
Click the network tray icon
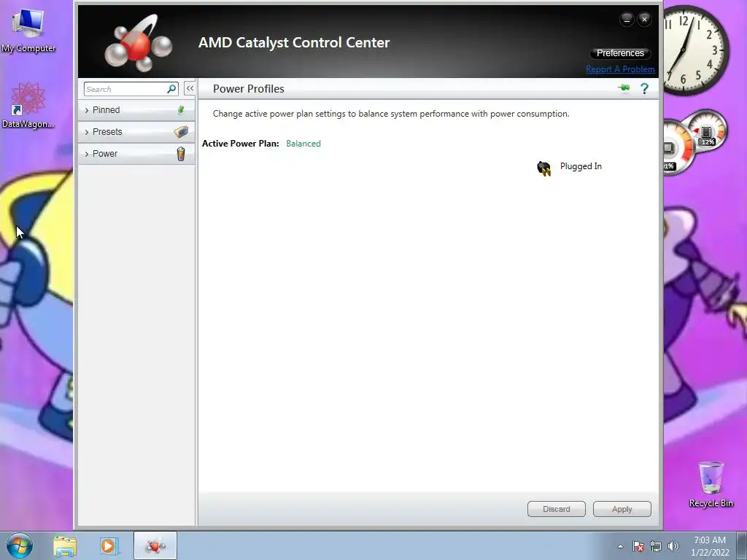[x=656, y=546]
